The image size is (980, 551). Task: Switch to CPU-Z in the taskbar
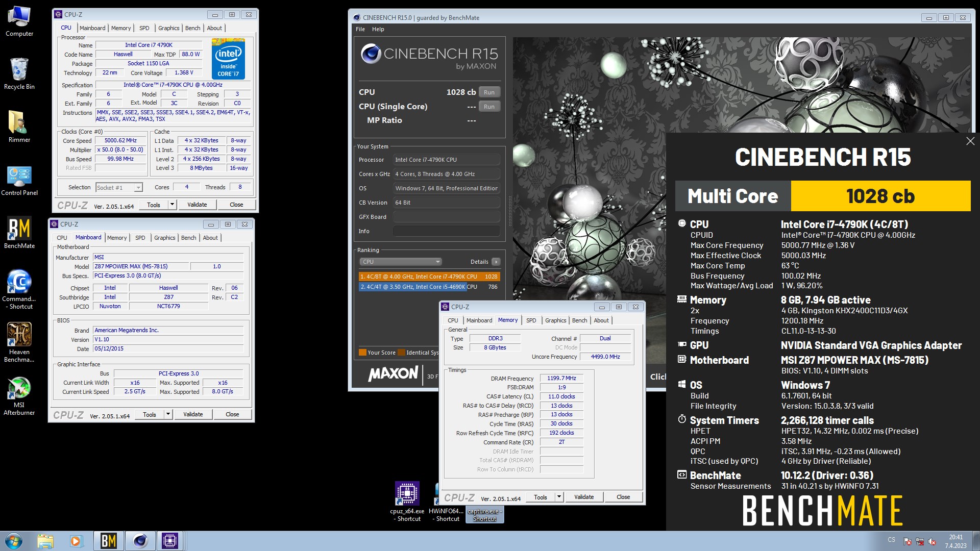(x=170, y=541)
